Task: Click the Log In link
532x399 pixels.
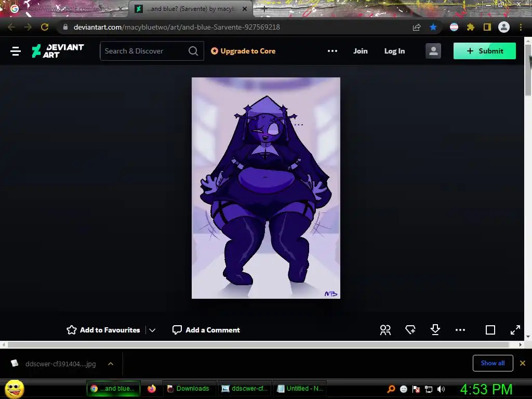Action: coord(394,51)
